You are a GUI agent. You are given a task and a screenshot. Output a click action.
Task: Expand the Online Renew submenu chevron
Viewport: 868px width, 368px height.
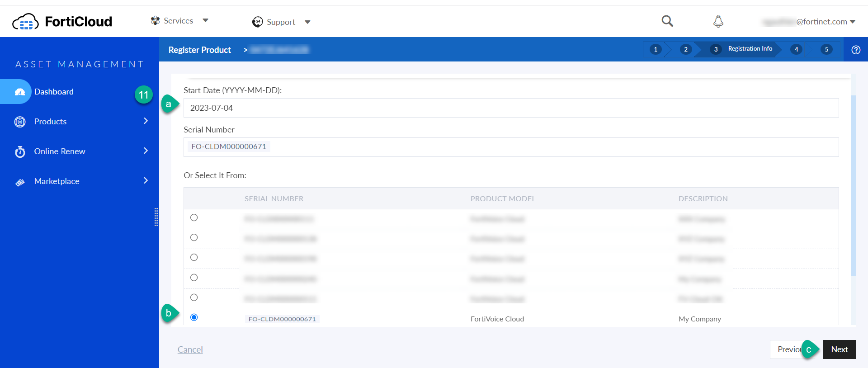pos(146,151)
